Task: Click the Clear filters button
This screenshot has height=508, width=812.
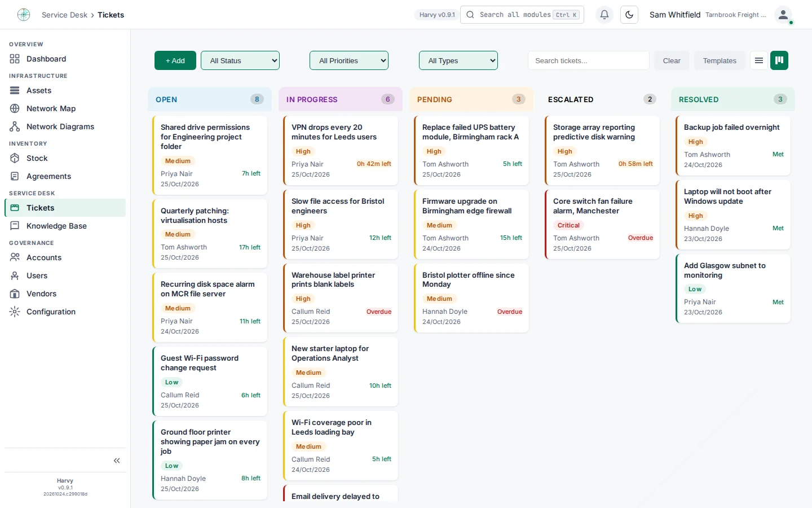Action: (x=672, y=60)
